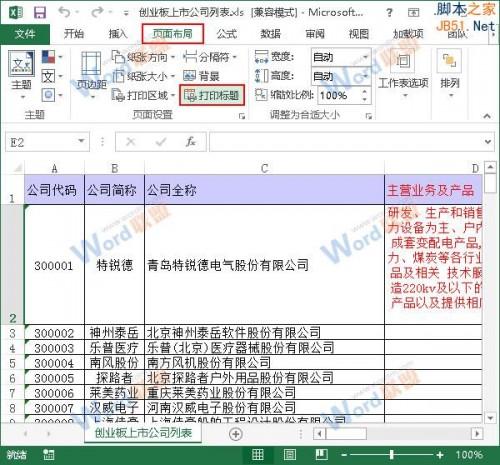Viewport: 500px width, 465px height.
Task: Confirm entry with checkmark icon
Action: [x=161, y=142]
